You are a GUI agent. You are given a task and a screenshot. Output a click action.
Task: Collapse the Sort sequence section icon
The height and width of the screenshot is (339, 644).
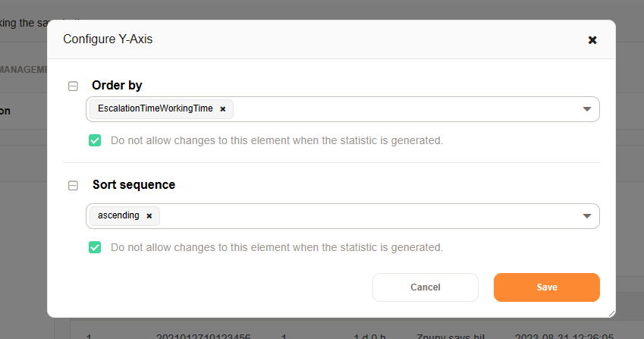(x=74, y=185)
